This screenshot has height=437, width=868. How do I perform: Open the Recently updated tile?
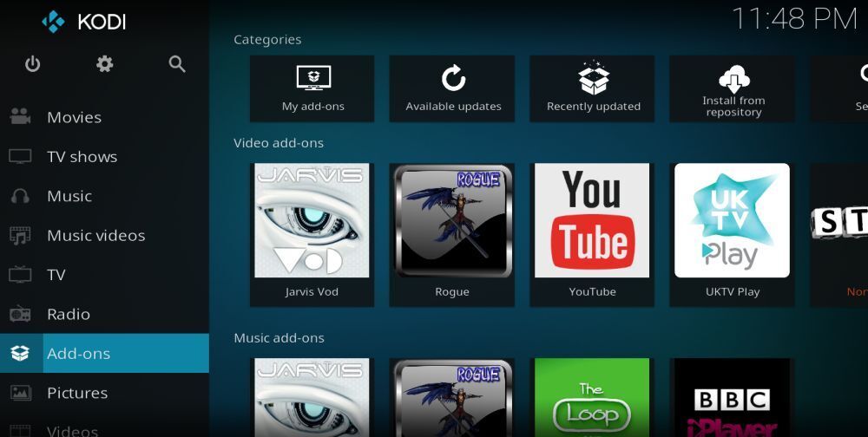(x=592, y=88)
